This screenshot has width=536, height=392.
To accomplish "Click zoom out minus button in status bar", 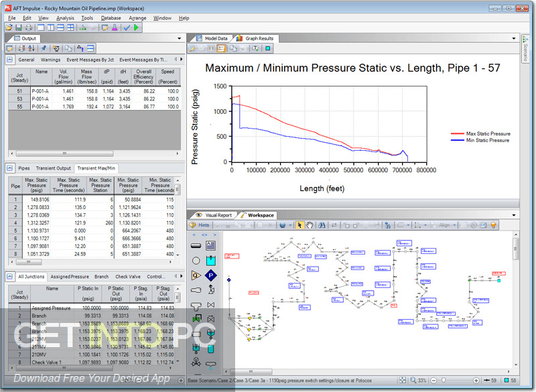I will pyautogui.click(x=433, y=381).
